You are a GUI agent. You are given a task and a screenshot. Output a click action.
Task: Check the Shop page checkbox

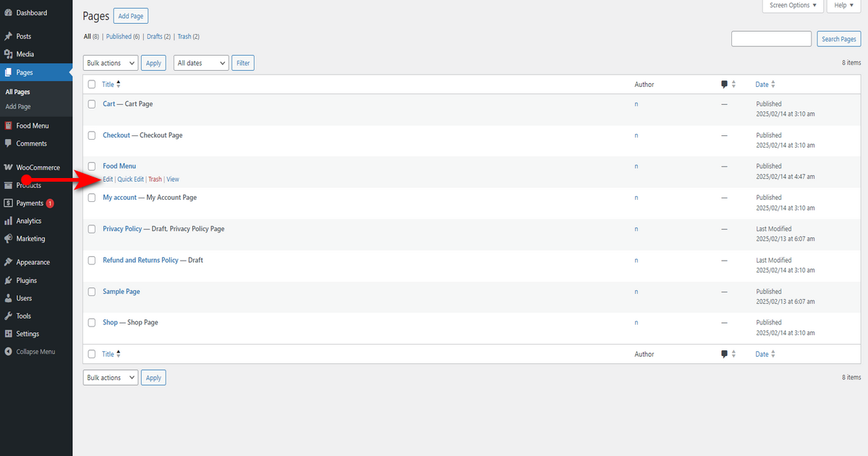(x=92, y=323)
